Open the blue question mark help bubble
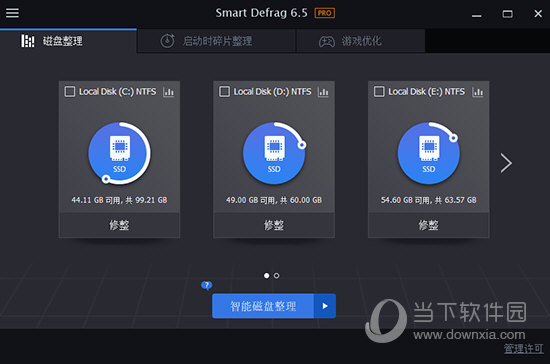 207,285
